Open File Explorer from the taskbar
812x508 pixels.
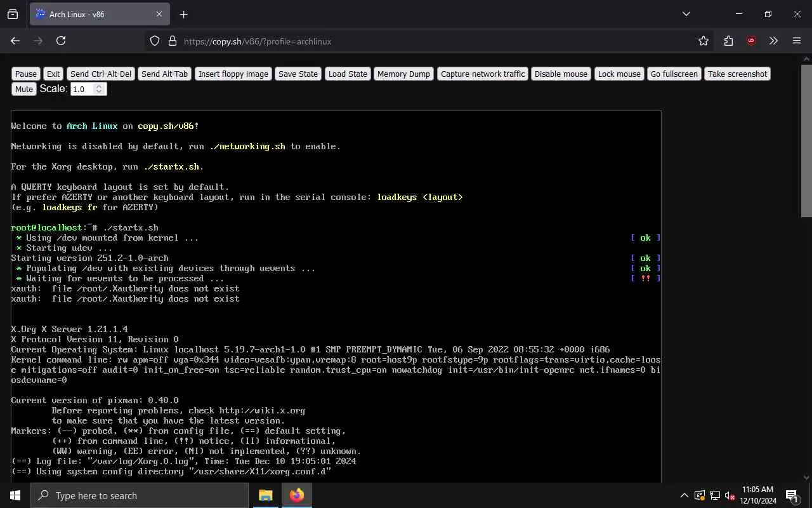(266, 495)
